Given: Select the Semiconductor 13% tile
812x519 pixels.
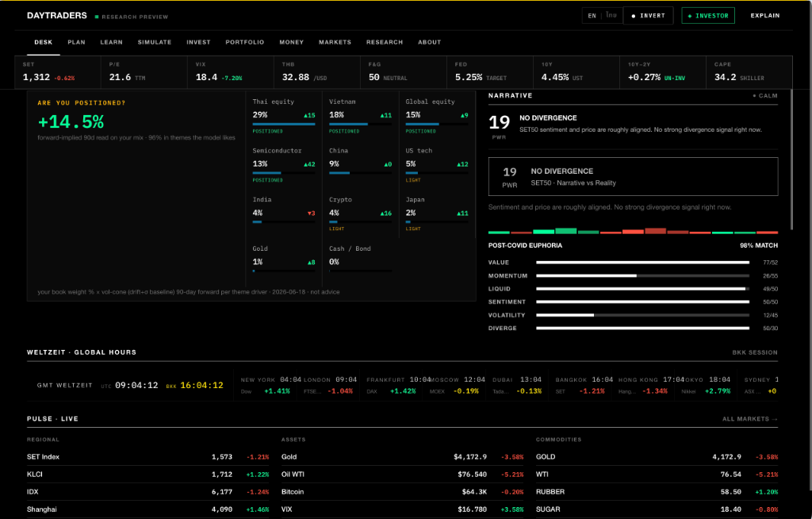Looking at the screenshot, I should [284, 165].
